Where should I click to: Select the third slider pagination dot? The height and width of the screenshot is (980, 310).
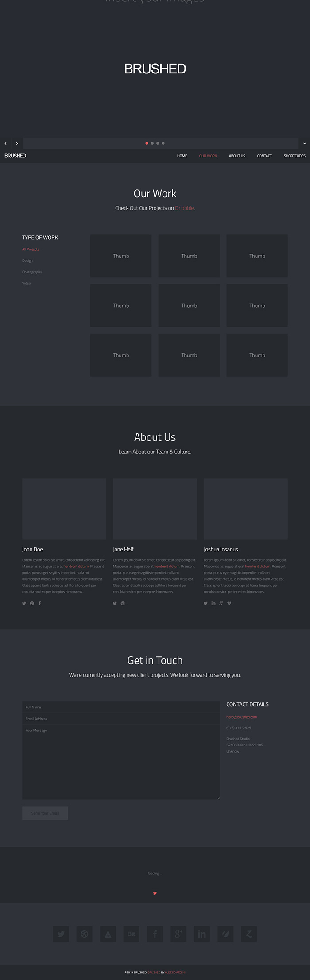click(x=158, y=143)
